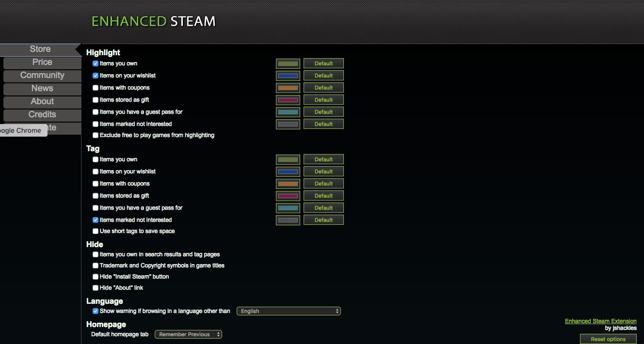Click the gray Tag not interested color swatch
This screenshot has height=344, width=644.
(x=288, y=220)
